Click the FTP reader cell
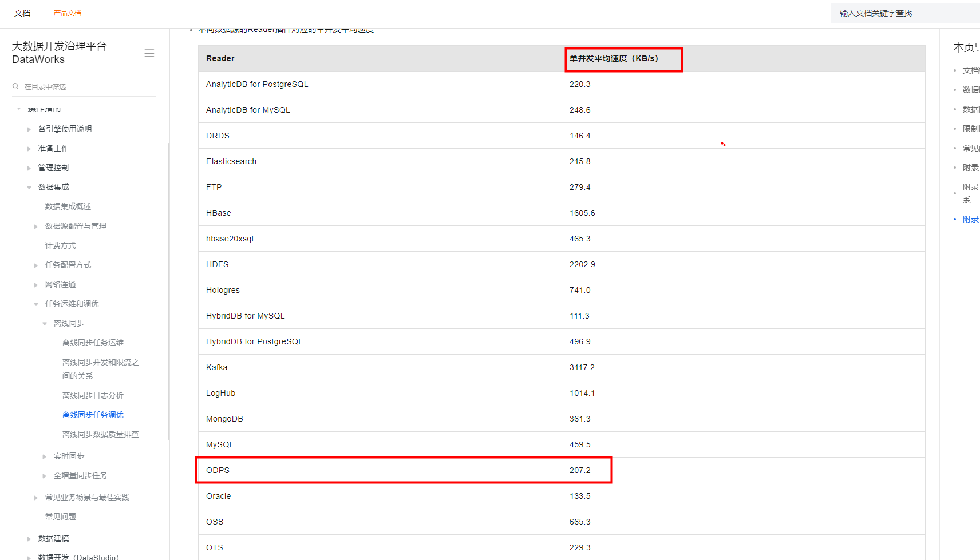This screenshot has width=980, height=560. [x=380, y=187]
